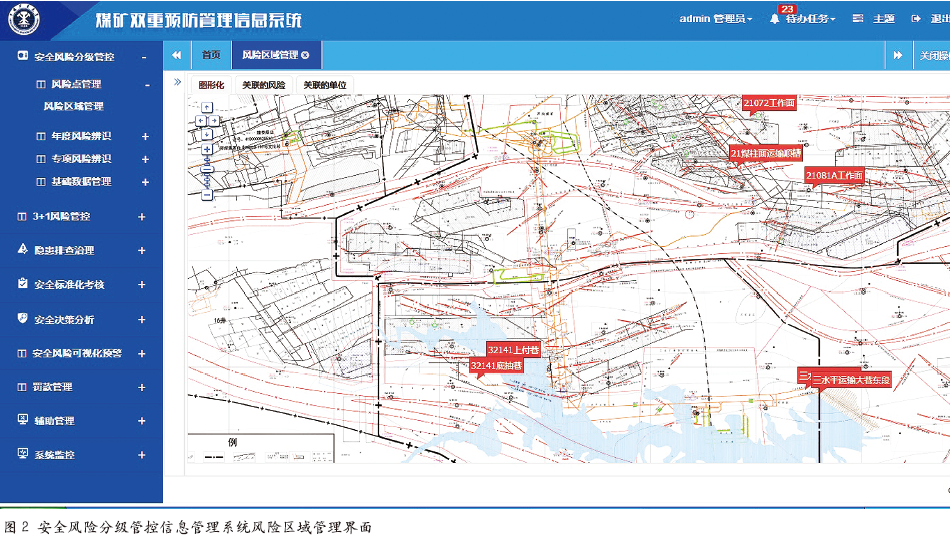
Task: Close the 风险区域管理 tab
Action: click(x=305, y=55)
